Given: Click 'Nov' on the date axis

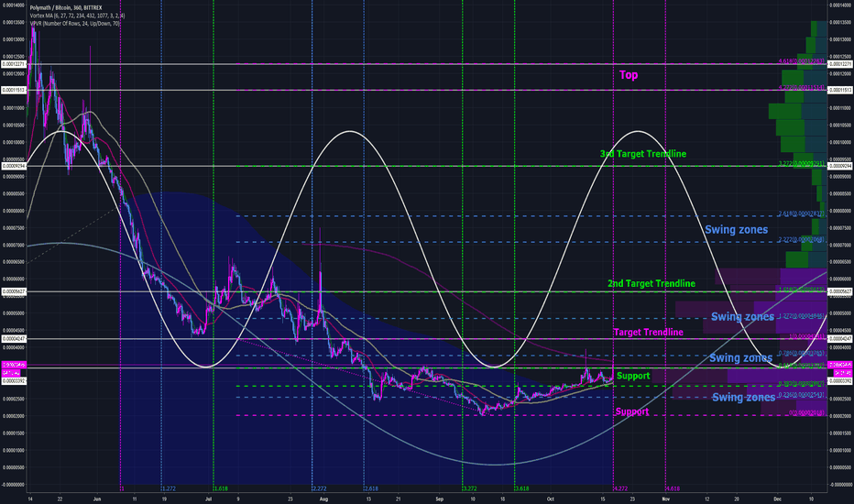Looking at the screenshot, I should click(x=665, y=499).
